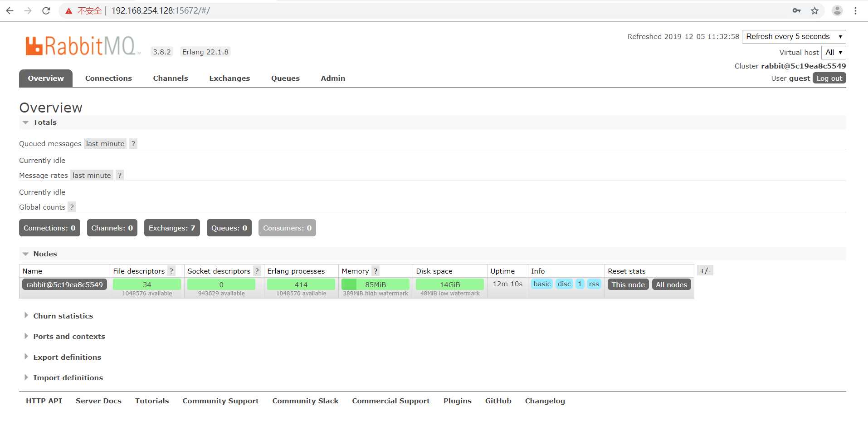Open the Global counts help question mark
The width and height of the screenshot is (868, 431).
coord(72,207)
